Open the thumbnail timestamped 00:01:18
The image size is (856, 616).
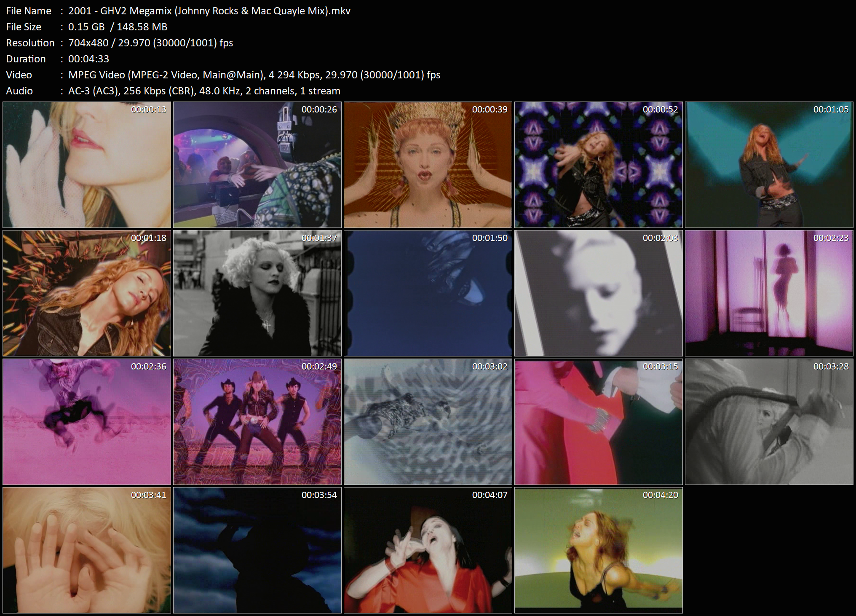coord(87,293)
